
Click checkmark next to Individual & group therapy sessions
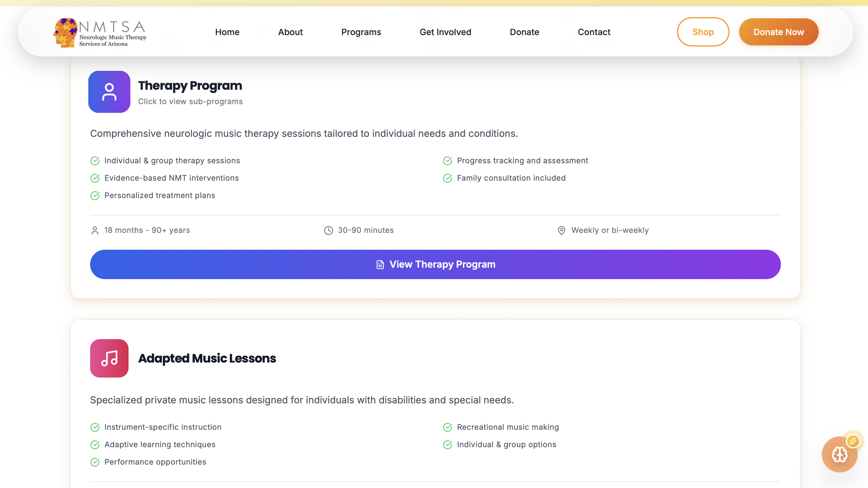pos(95,161)
